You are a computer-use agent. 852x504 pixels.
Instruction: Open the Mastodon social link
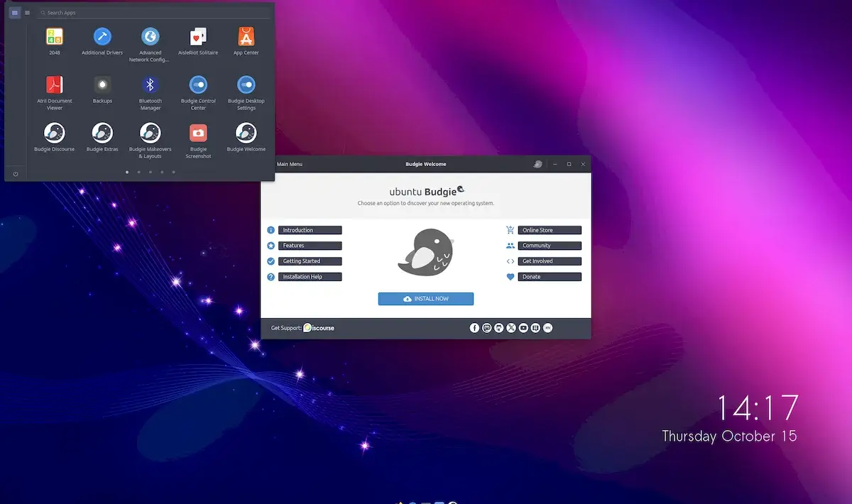487,328
